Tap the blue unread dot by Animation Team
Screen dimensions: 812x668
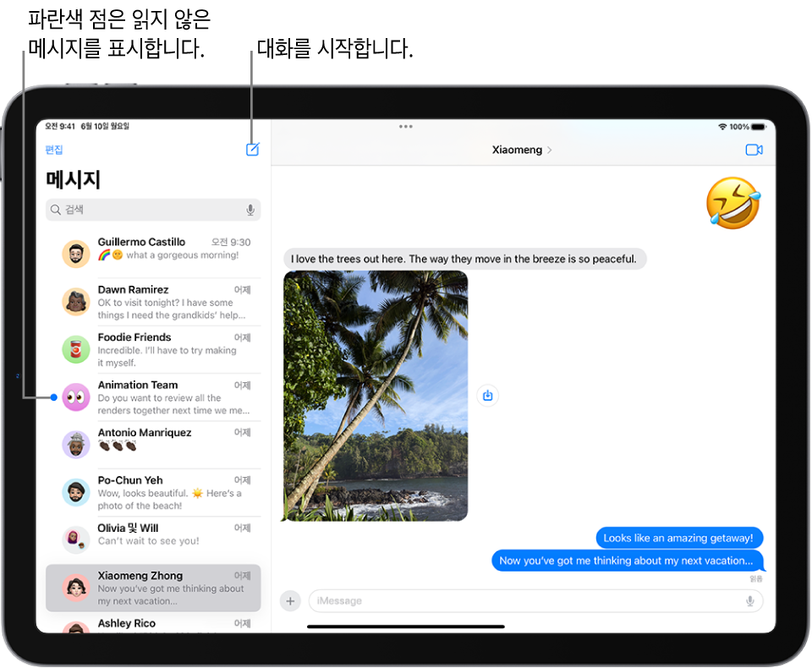tap(54, 397)
